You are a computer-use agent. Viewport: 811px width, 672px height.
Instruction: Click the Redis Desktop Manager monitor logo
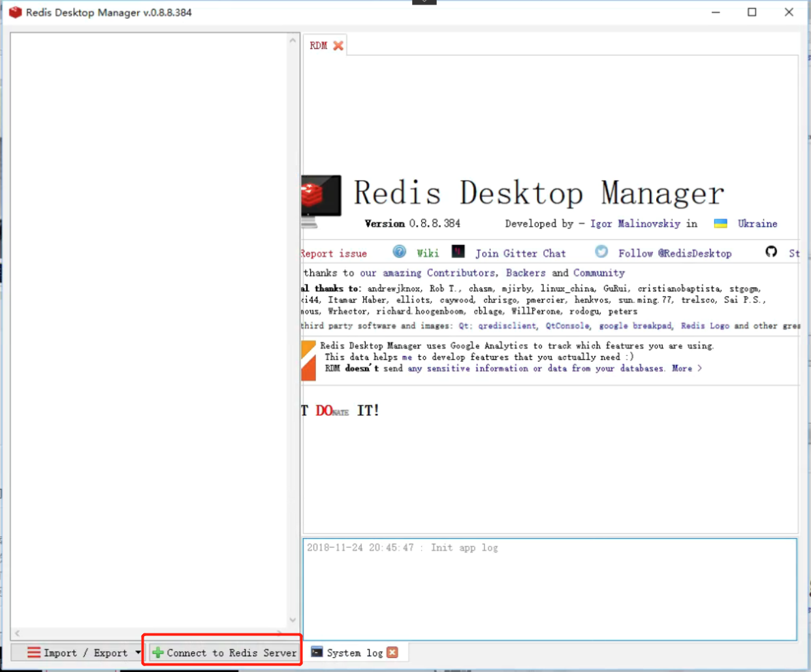pos(321,201)
